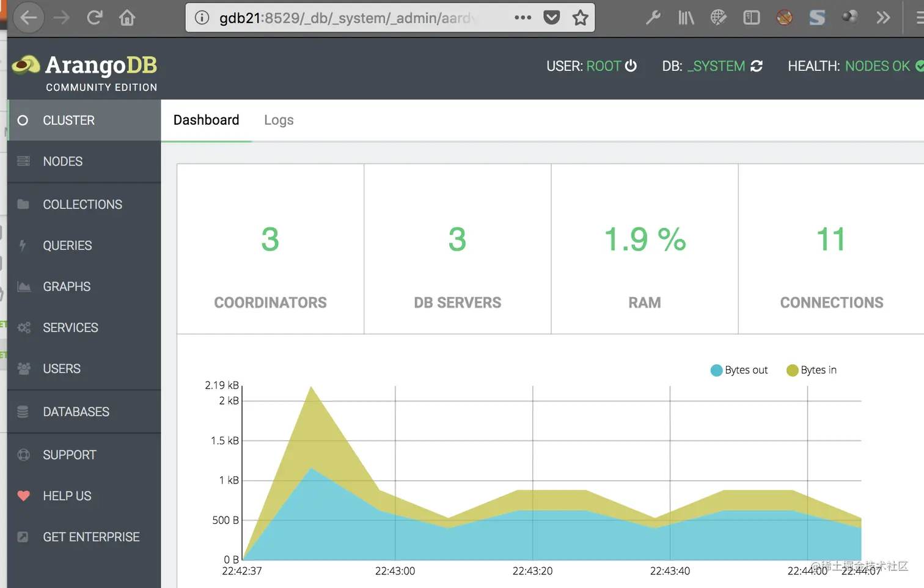924x588 pixels.
Task: Click the QUERIES lightning bolt icon
Action: [x=23, y=246]
